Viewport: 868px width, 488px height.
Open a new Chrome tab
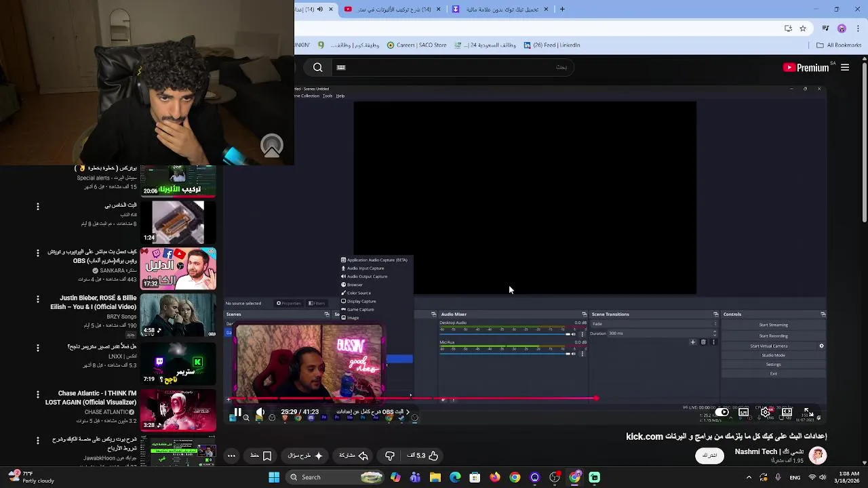(562, 9)
